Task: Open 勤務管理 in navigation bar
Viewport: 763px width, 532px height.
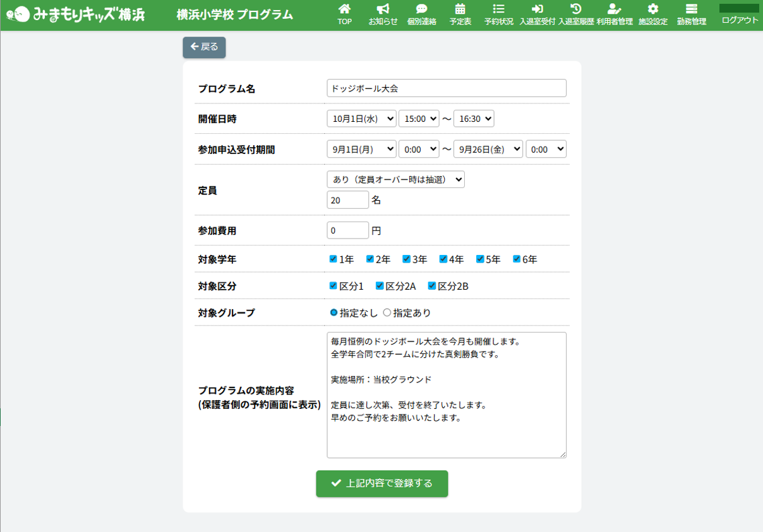Action: 691,15
